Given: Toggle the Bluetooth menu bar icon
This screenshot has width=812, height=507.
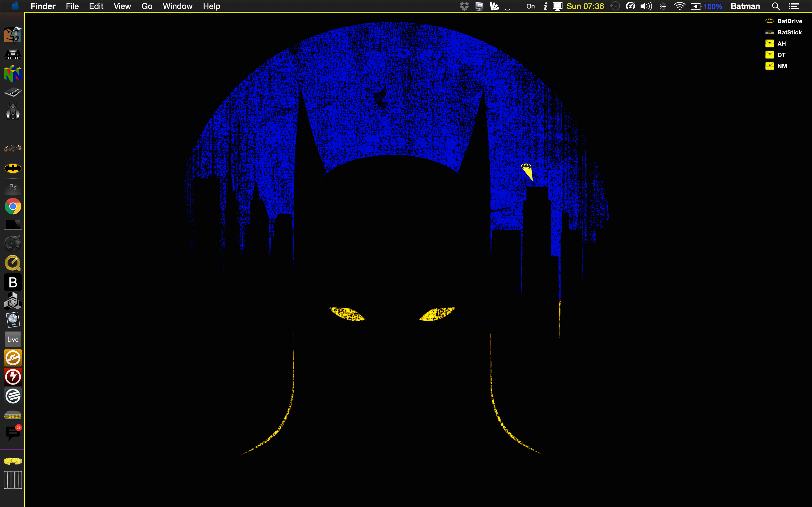Looking at the screenshot, I should 663,6.
